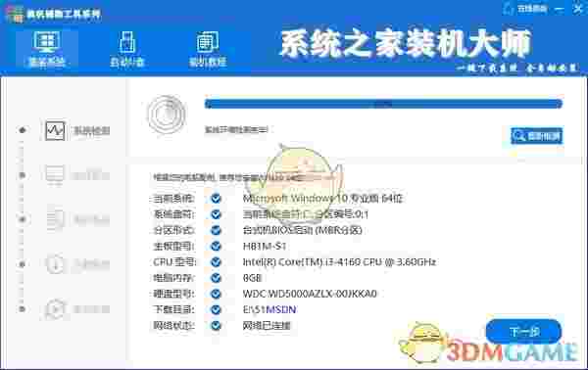588x370 pixels.
Task: Open the reinstall system tab with monitor icon
Action: tap(47, 49)
